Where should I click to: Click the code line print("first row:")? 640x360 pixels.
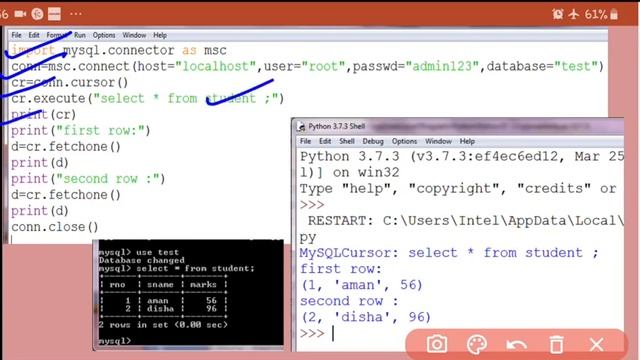point(81,131)
